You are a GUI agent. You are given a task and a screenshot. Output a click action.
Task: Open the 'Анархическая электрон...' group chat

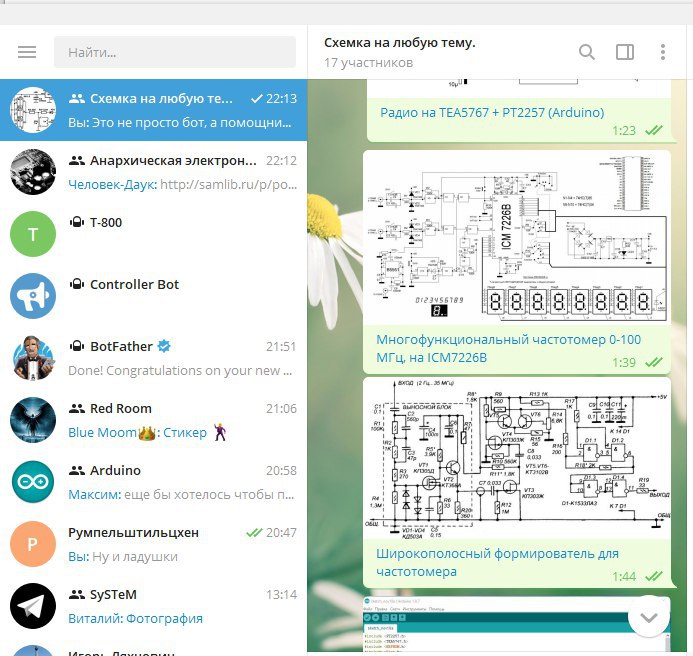tap(153, 172)
